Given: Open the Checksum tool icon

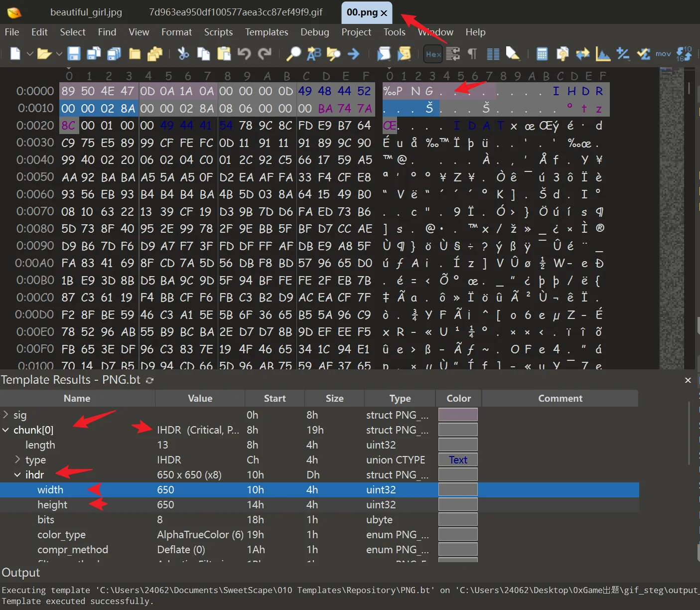Looking at the screenshot, I should point(643,54).
